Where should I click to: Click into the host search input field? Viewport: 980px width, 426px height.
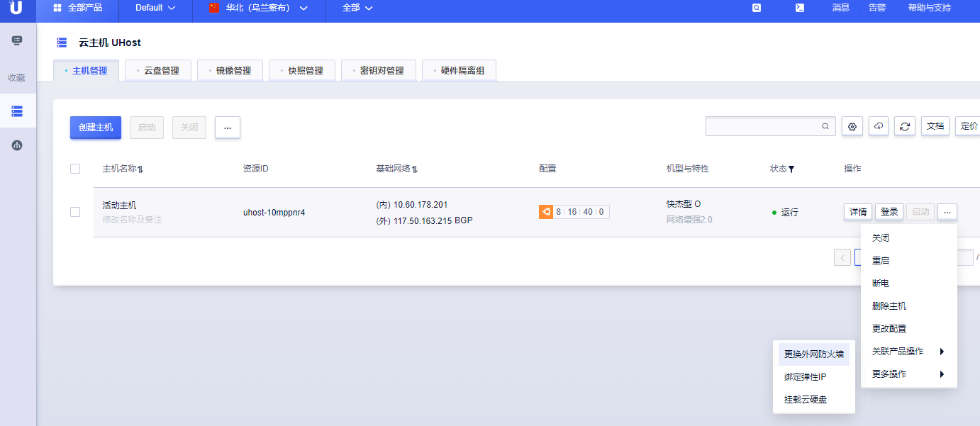(762, 126)
